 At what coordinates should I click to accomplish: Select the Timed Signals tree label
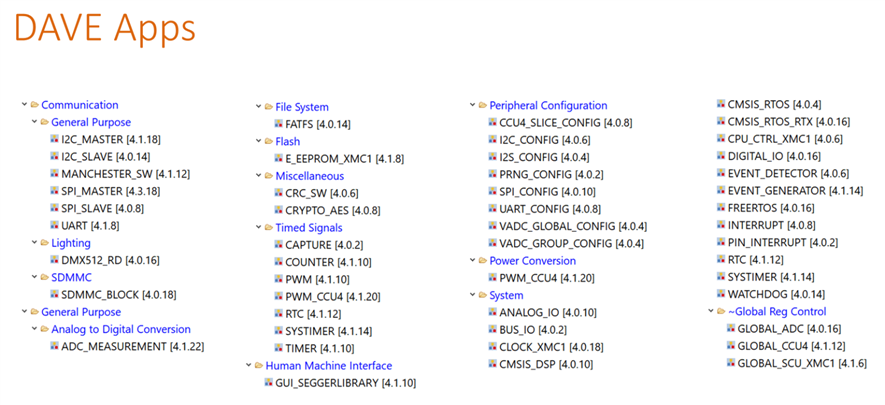tap(309, 228)
